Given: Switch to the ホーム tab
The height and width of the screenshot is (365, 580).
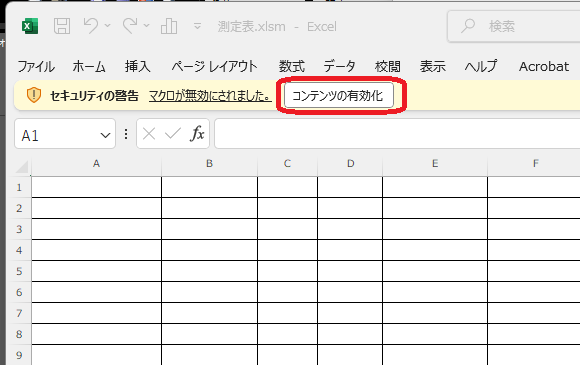Looking at the screenshot, I should [89, 67].
